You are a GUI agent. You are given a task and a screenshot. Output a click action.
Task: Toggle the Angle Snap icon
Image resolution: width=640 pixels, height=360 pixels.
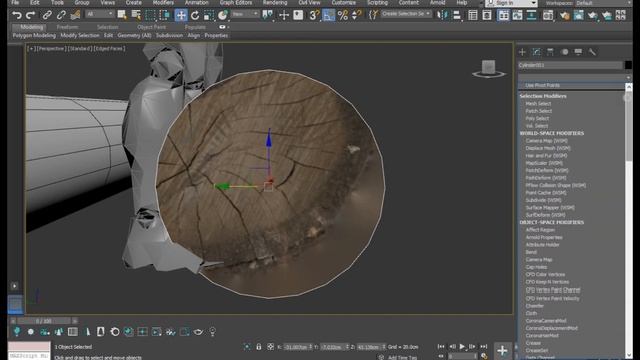pos(328,16)
